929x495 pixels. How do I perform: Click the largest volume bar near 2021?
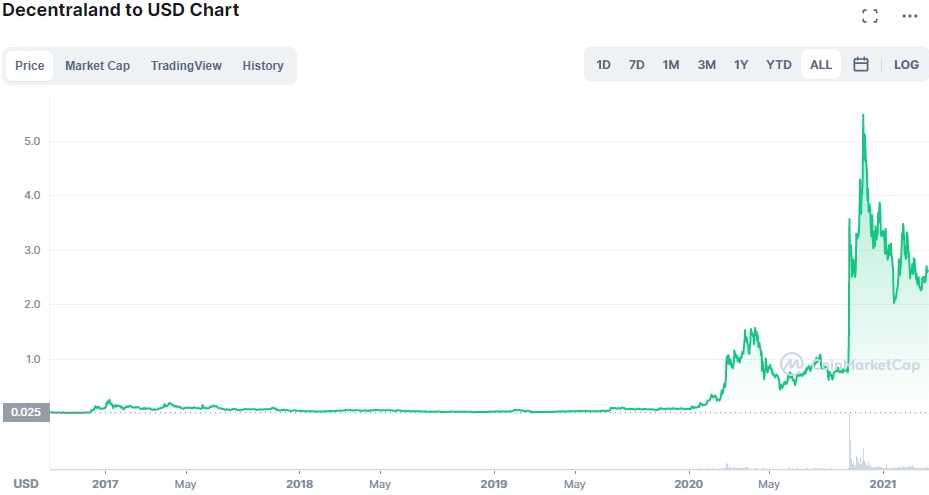(x=850, y=442)
